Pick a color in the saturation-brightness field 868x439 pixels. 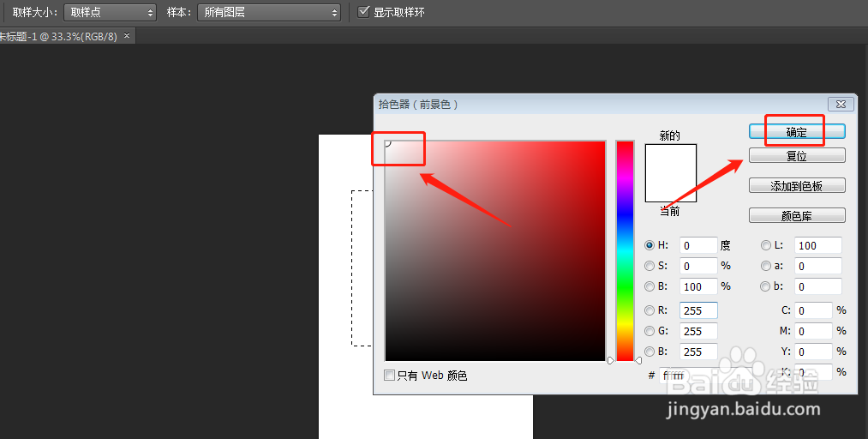495,250
